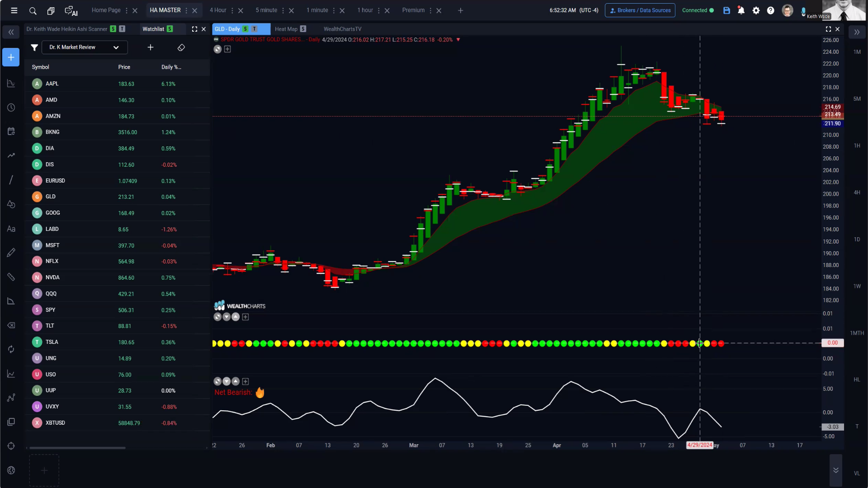Viewport: 868px width, 488px height.
Task: Click the empty add-panel placeholder plus
Action: tap(44, 471)
